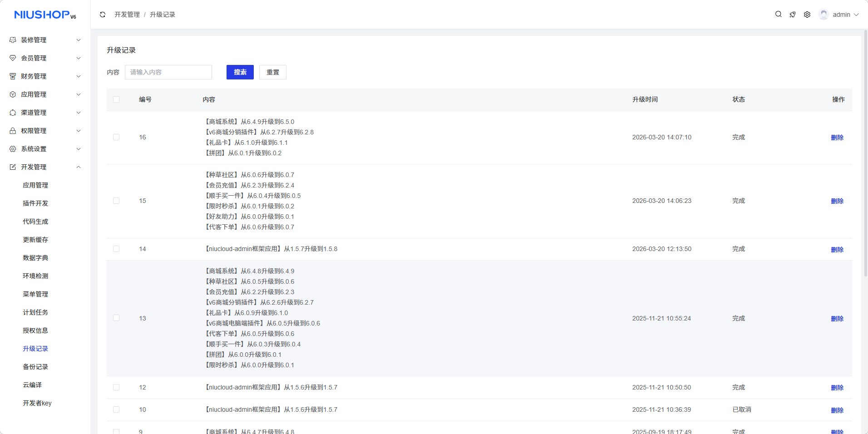Delete upgrade record 15
This screenshot has width=868, height=434.
pyautogui.click(x=837, y=201)
